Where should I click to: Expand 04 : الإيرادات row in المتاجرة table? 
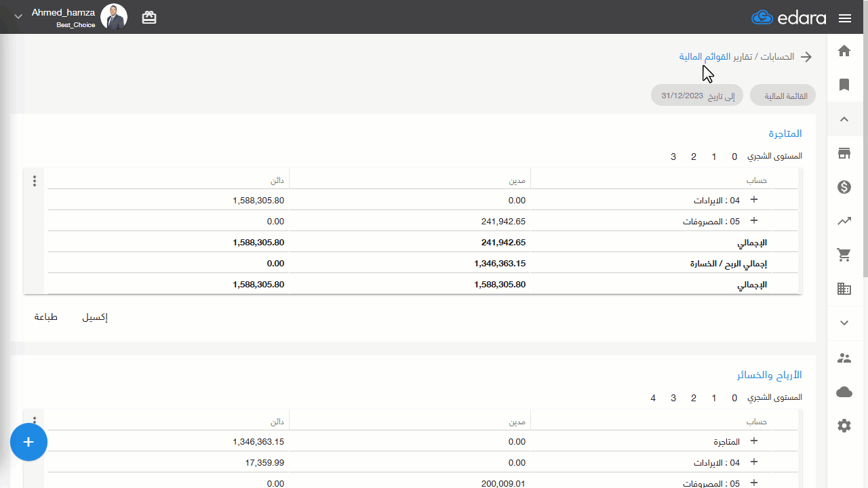click(753, 200)
